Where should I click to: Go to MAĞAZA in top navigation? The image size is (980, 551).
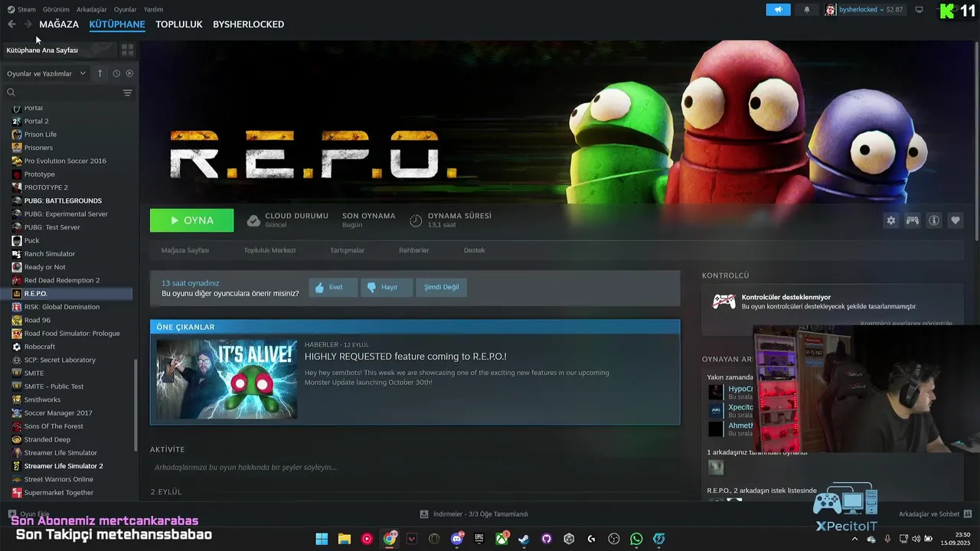point(59,24)
